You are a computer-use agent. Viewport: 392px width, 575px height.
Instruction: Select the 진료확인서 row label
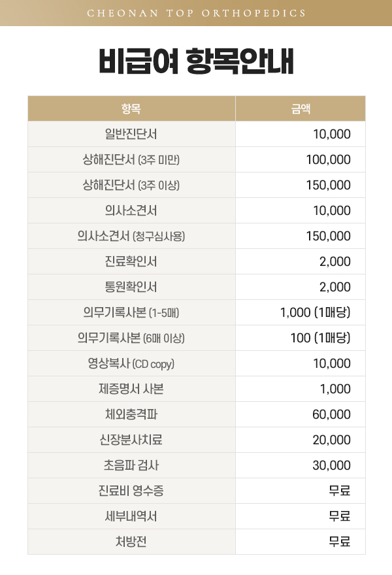click(131, 261)
